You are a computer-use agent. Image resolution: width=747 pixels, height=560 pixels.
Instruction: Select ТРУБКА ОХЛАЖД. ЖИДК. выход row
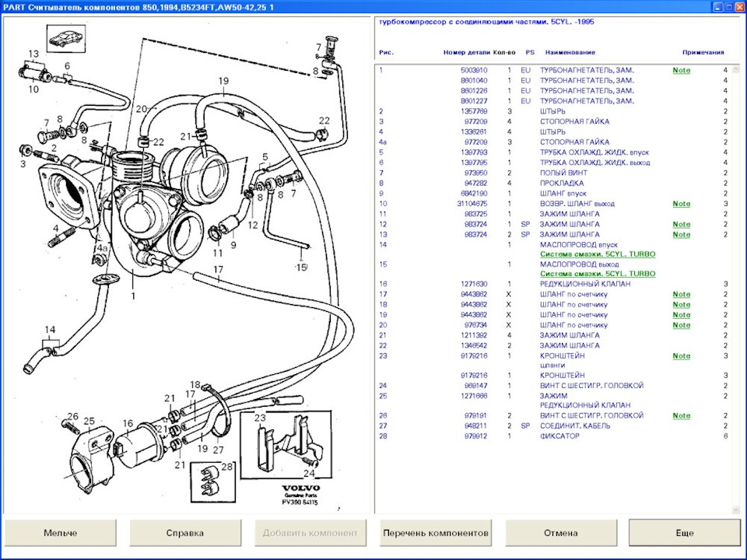tap(553, 163)
